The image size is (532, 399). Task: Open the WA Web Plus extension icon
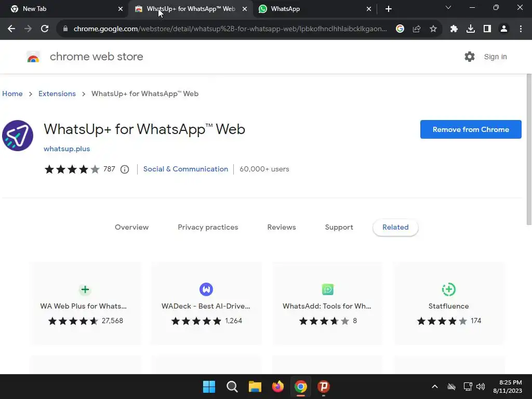click(x=85, y=289)
